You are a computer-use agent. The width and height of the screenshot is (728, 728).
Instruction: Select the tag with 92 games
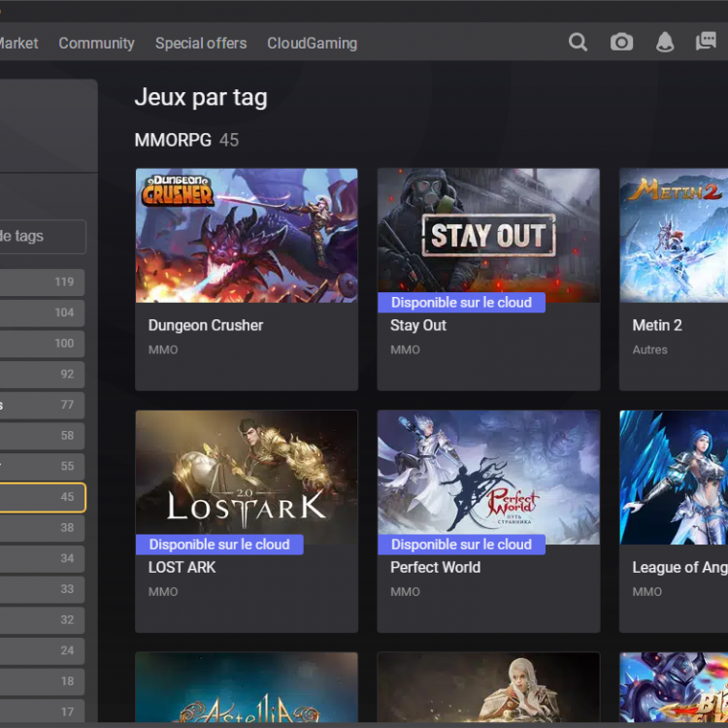pyautogui.click(x=43, y=375)
